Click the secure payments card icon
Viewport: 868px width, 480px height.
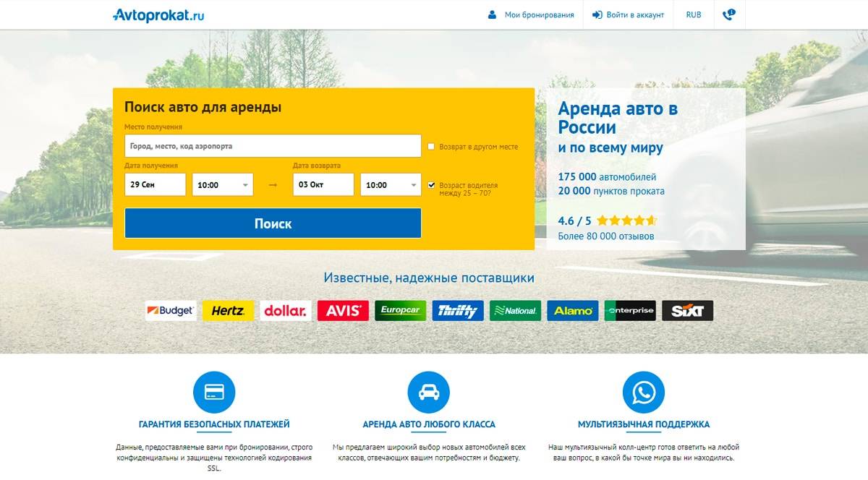point(214,392)
